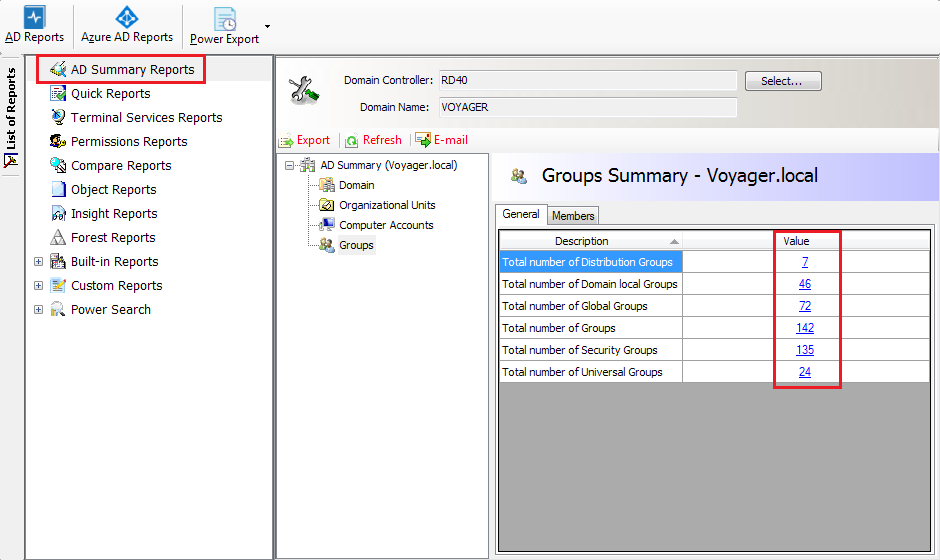Click the Groups Summary header icon
Screen dimensions: 940x560
(519, 176)
